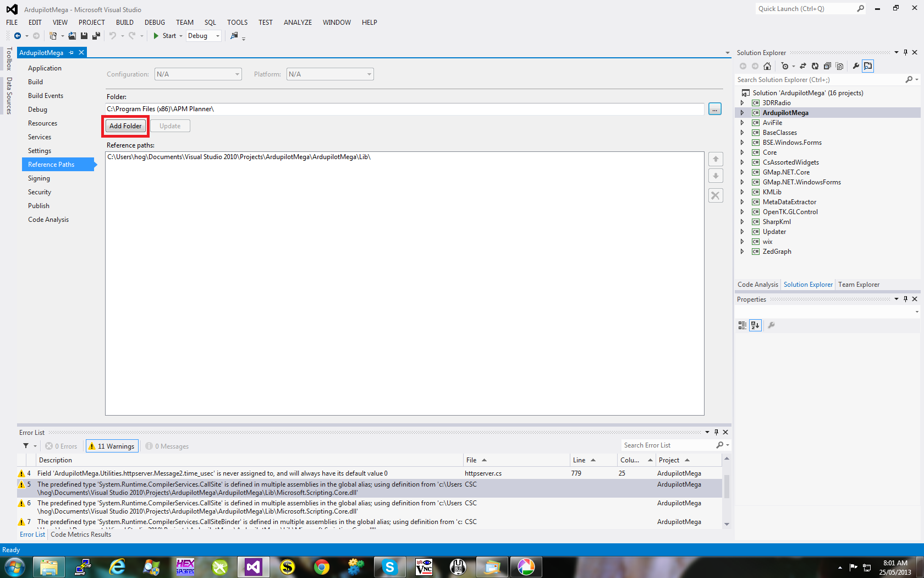
Task: Refresh the Solution Explorer
Action: click(815, 66)
